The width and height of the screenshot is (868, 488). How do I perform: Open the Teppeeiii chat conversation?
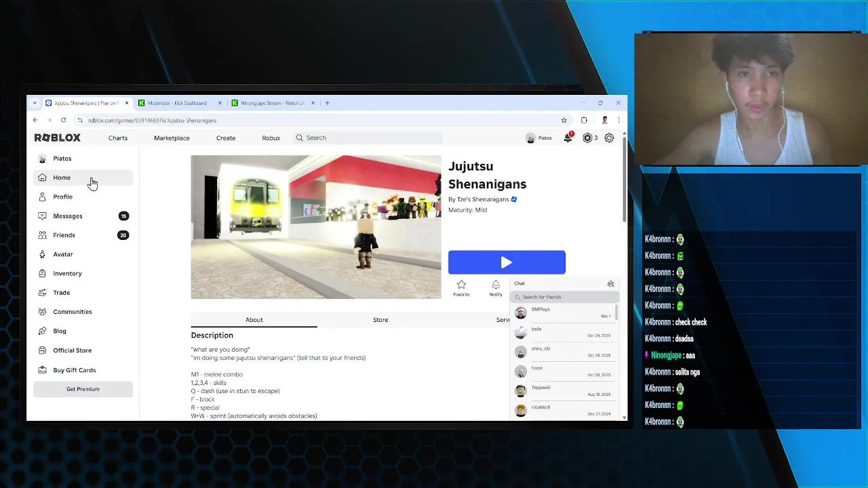563,390
